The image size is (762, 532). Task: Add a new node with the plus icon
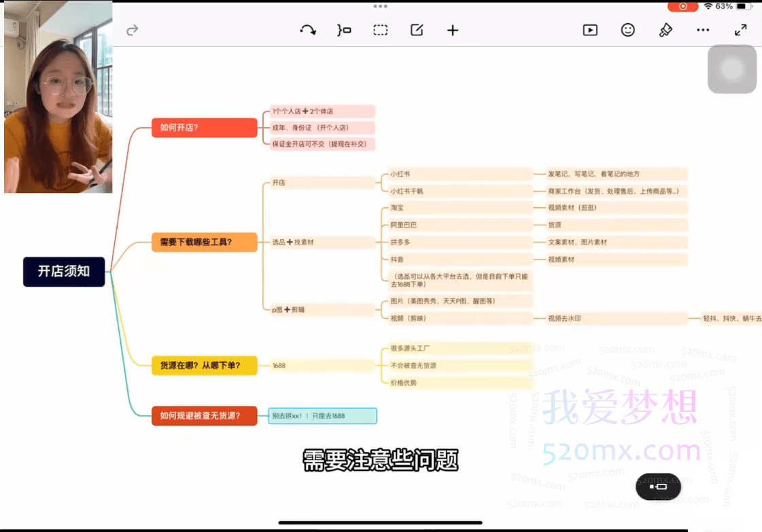[452, 30]
